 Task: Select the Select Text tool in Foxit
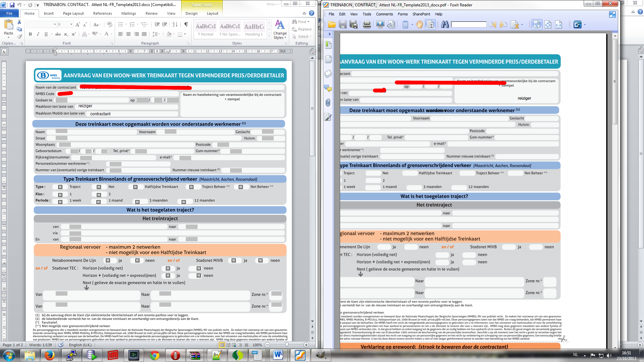[430, 24]
